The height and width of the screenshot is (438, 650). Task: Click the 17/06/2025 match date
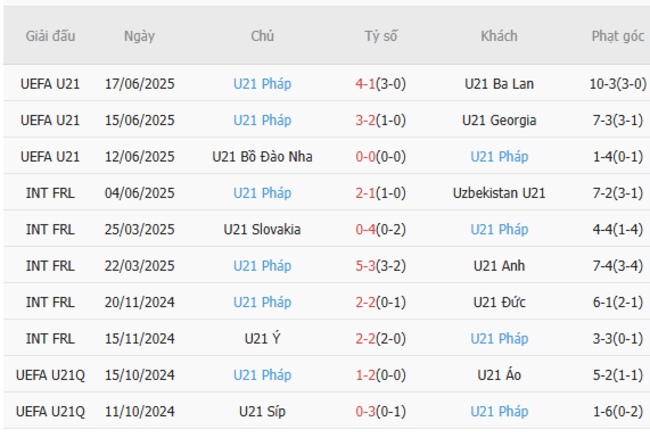tap(139, 84)
